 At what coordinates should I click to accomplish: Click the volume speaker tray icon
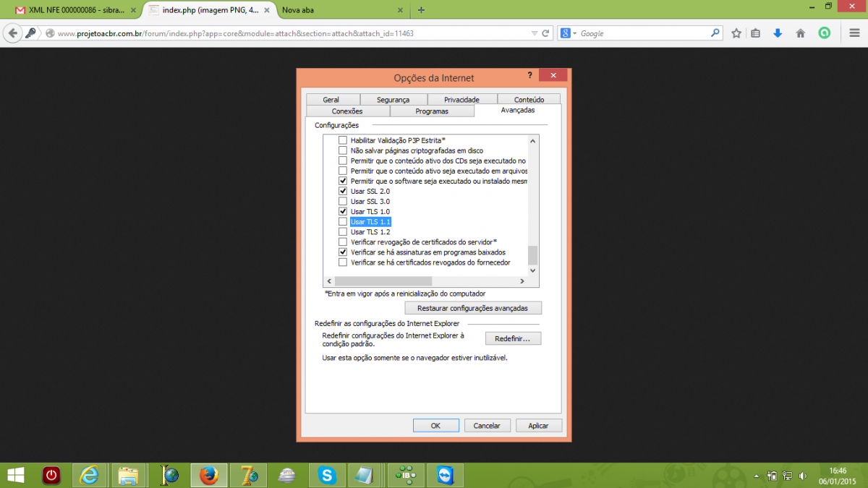[x=803, y=476]
